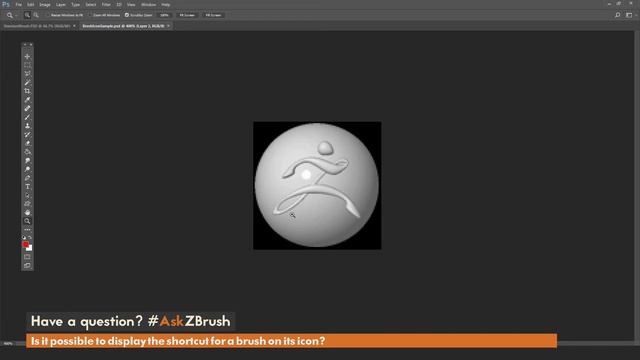
Task: Reset default foreground and background colors
Action: 24,237
